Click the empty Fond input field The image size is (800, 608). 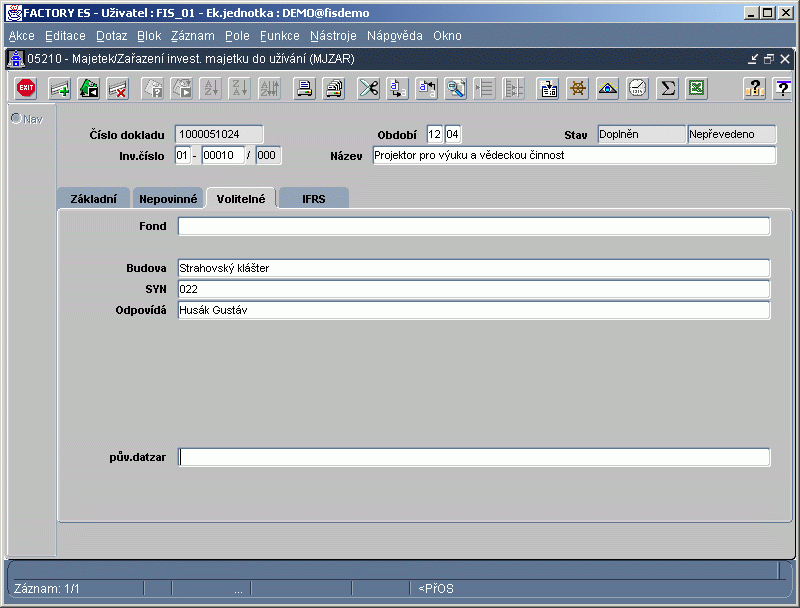(x=473, y=226)
